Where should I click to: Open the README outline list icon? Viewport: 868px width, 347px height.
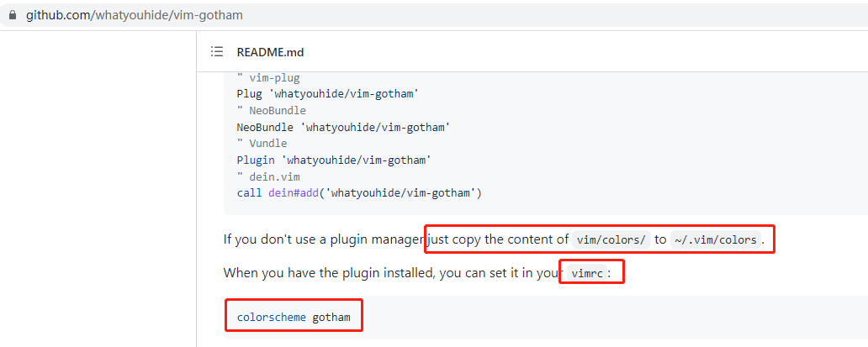tap(217, 52)
